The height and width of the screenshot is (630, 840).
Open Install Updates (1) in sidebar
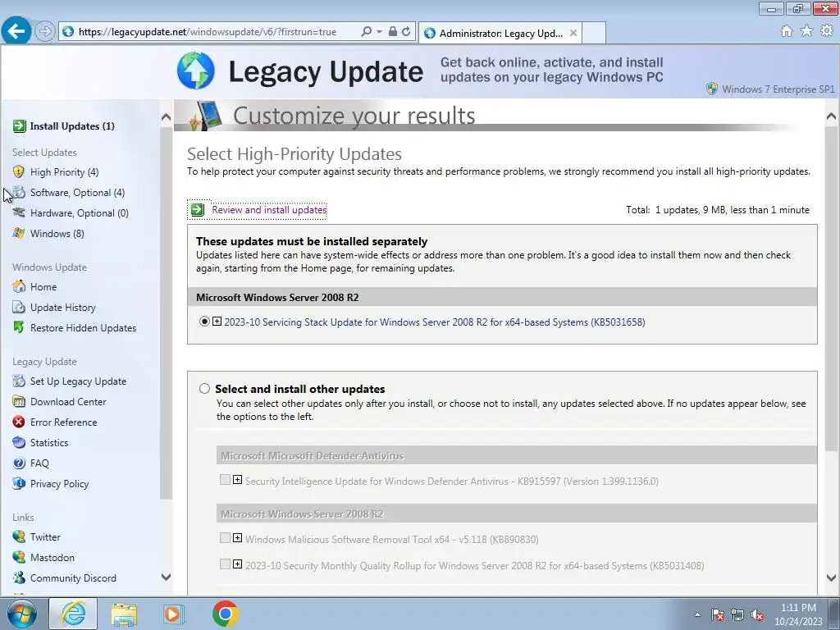coord(72,126)
